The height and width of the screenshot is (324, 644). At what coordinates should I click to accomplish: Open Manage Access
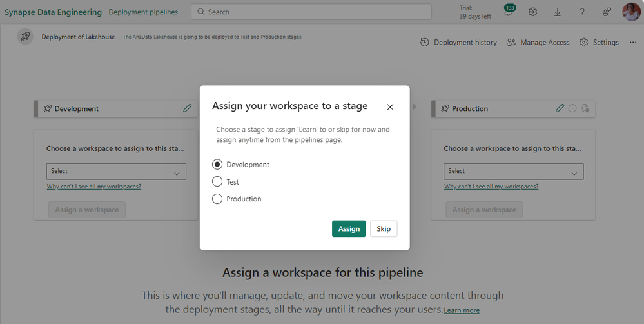pyautogui.click(x=538, y=42)
